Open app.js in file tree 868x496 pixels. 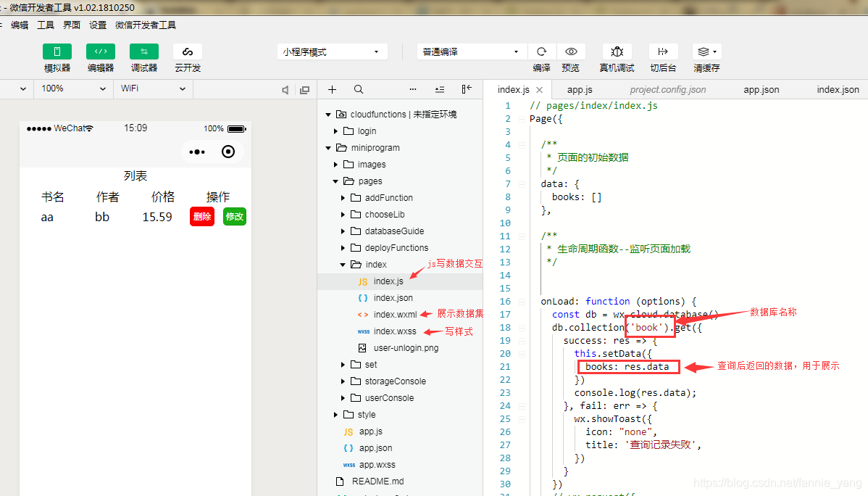point(400,431)
